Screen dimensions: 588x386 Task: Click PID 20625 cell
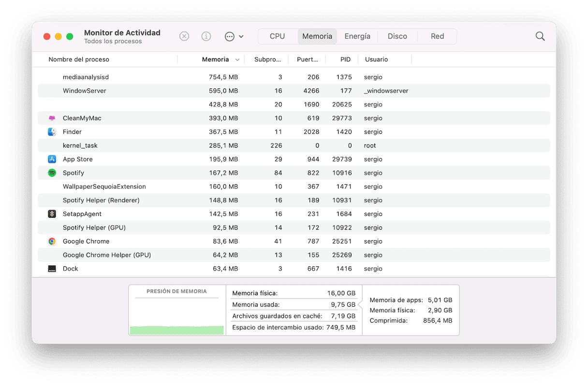[x=341, y=104]
